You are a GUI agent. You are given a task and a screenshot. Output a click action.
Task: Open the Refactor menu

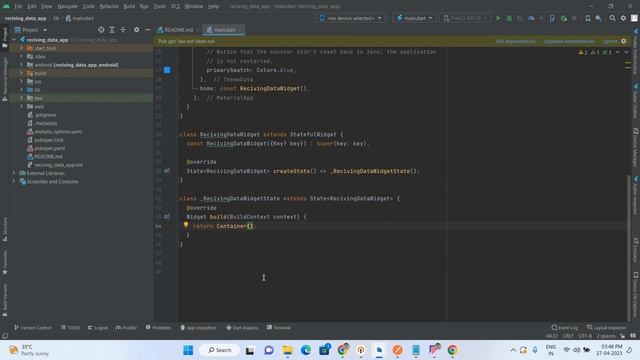tap(109, 7)
